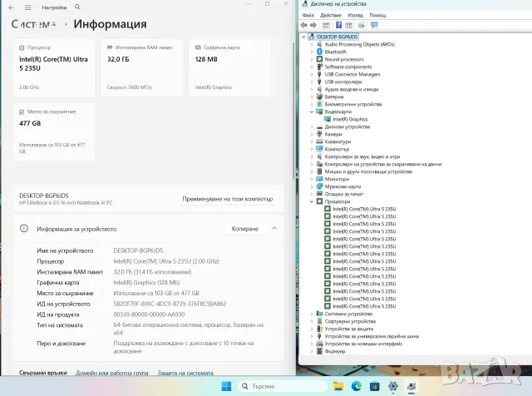Image resolution: width=532 pixels, height=396 pixels.
Task: Collapse Информация за устройството section
Action: [x=274, y=228]
